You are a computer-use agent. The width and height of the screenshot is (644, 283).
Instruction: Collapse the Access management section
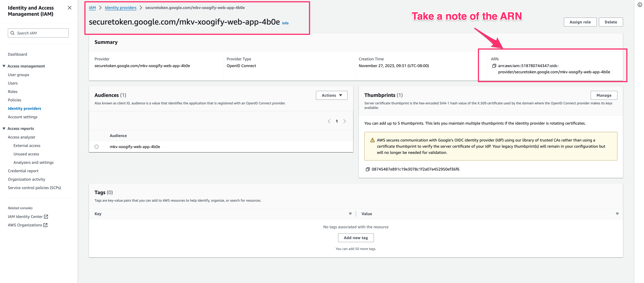(x=4, y=66)
